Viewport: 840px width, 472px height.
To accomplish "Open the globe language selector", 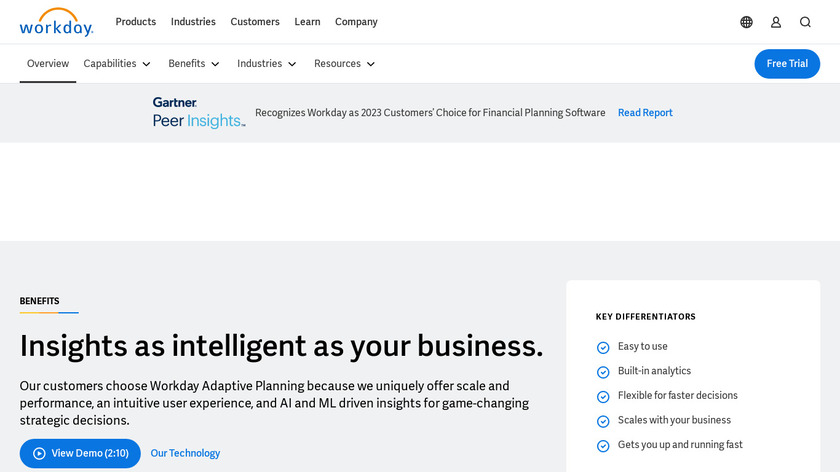I will [746, 22].
